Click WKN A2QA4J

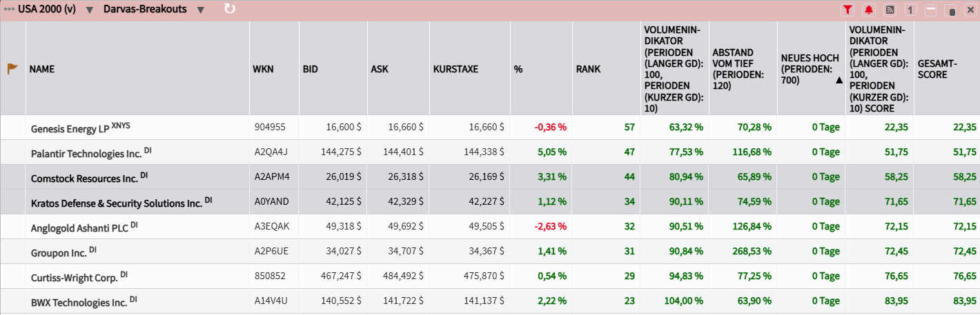click(x=271, y=152)
